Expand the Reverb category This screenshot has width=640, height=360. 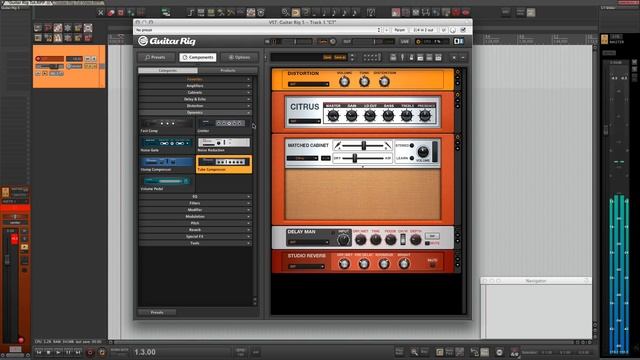pos(195,230)
